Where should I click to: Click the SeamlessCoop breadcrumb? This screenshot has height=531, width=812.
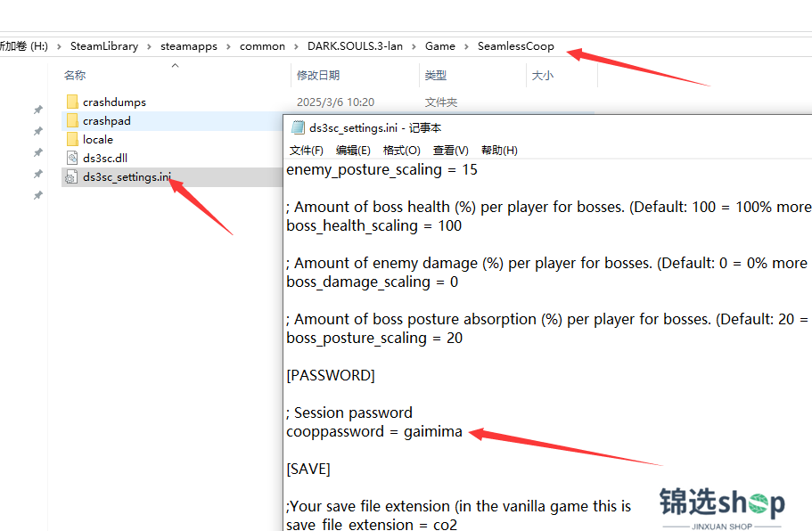click(516, 46)
